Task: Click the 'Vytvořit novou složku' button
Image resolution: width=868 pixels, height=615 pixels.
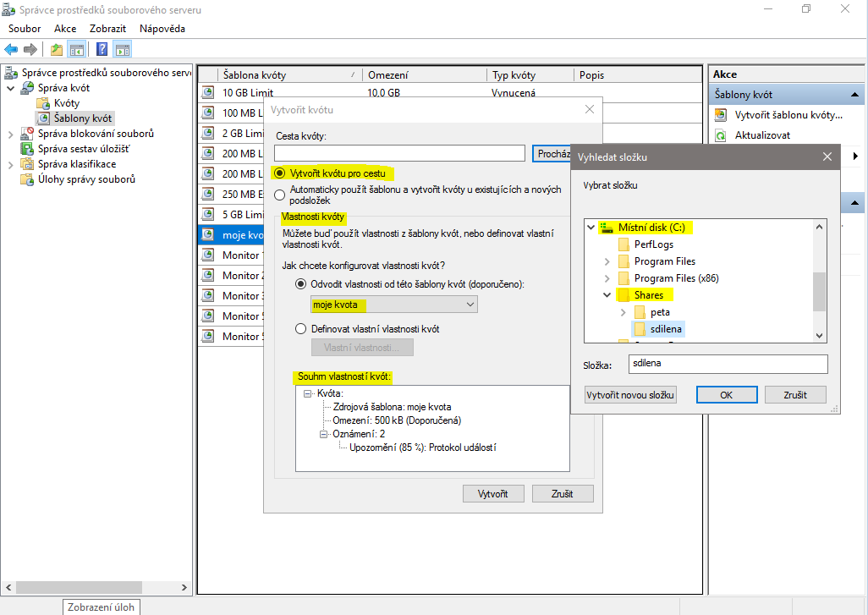Action: pos(630,395)
